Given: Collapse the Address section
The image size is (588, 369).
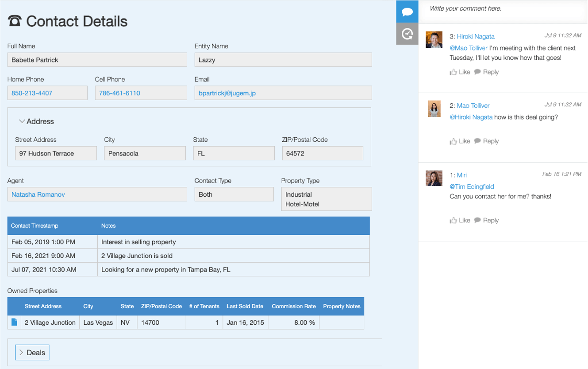Looking at the screenshot, I should coord(36,121).
